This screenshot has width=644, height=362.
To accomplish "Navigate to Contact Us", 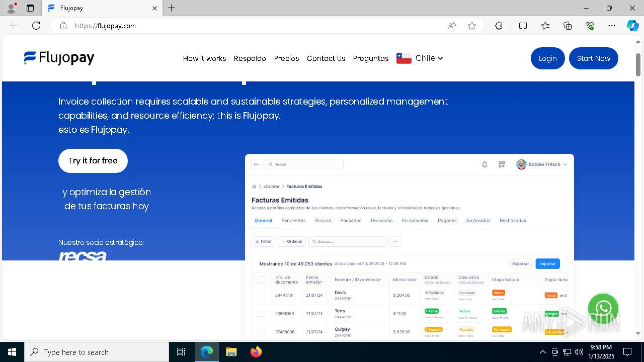I will 326,58.
